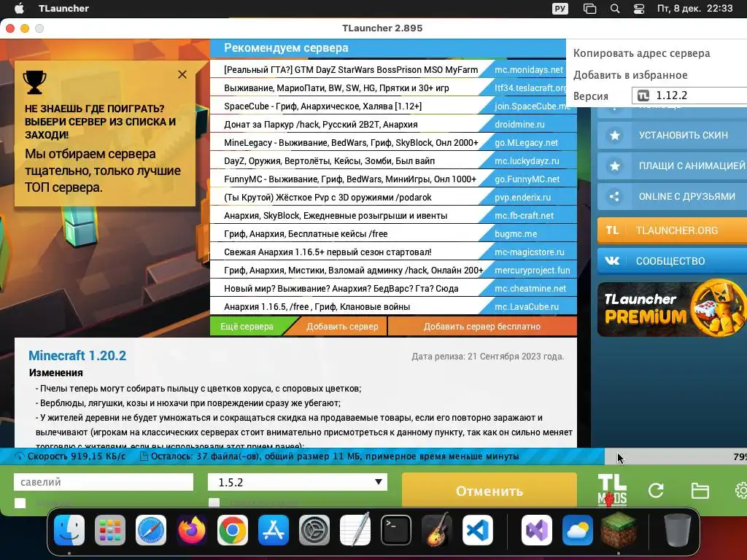Launch Google Chrome from the dock
The width and height of the screenshot is (747, 560).
(x=233, y=530)
